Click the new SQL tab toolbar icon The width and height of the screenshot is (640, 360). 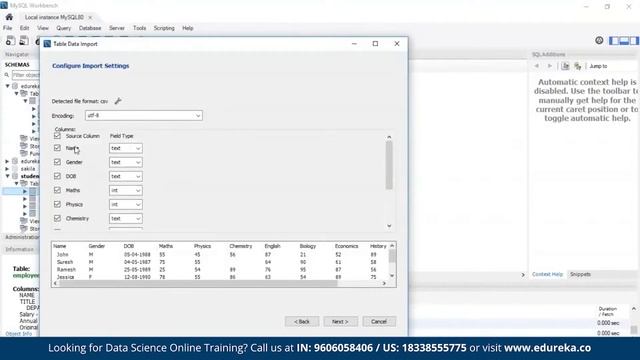point(10,41)
